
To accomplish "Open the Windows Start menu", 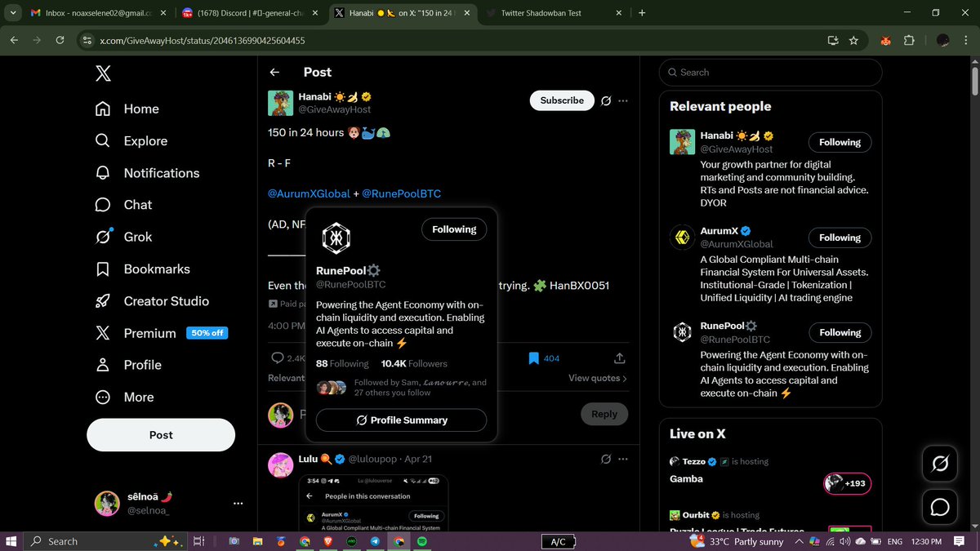I will pos(11,541).
